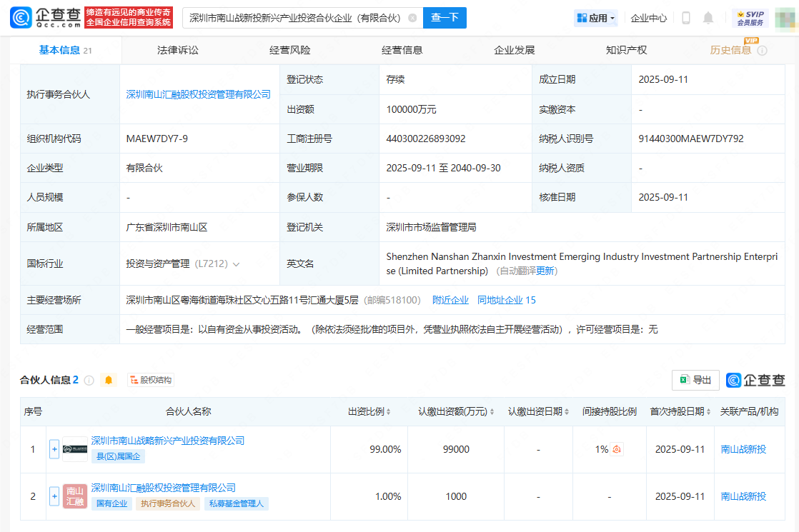Screen dimensions: 799x532
Task: Click the Qcc.com logo in header
Action: tap(44, 18)
